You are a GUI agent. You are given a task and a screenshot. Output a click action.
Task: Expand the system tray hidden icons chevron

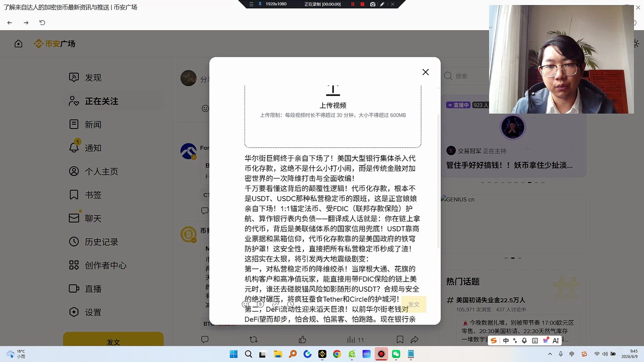click(x=549, y=354)
